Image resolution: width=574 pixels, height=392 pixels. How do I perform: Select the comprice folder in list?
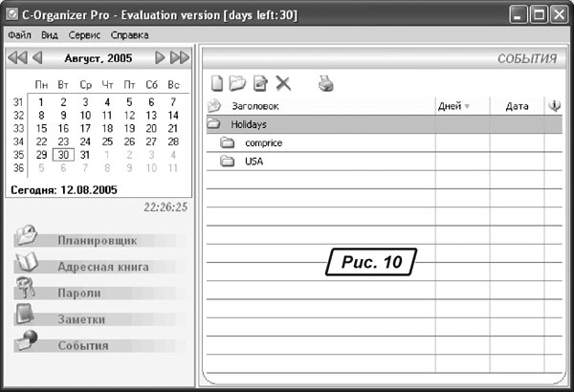tap(262, 142)
